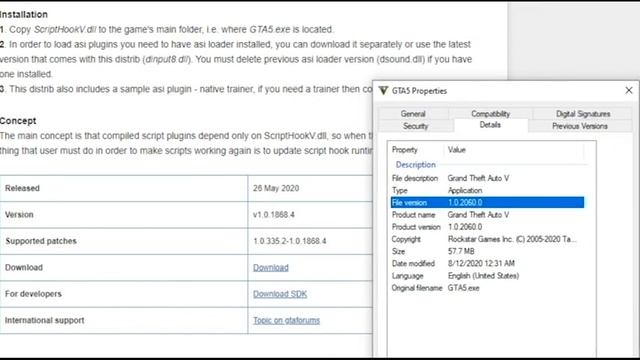
Task: Click the Installation heading on webpage
Action: (x=24, y=14)
